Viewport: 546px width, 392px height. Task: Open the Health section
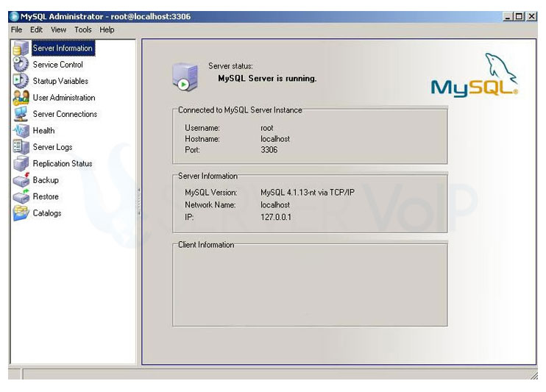[x=44, y=131]
